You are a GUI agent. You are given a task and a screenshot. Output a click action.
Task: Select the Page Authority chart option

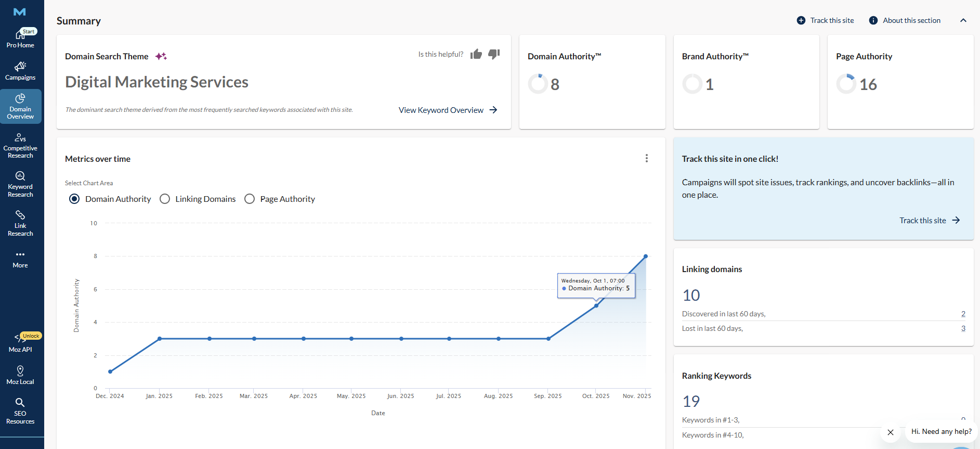(x=250, y=199)
